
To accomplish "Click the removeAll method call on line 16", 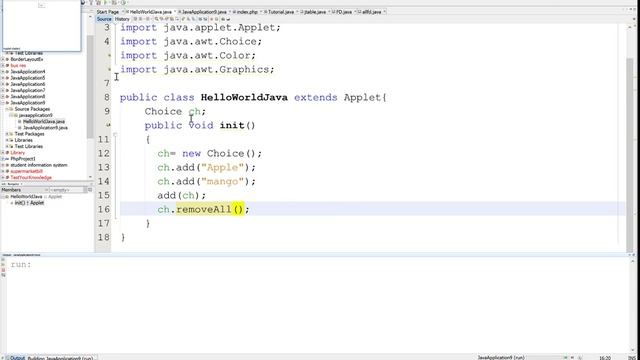I will pyautogui.click(x=204, y=209).
